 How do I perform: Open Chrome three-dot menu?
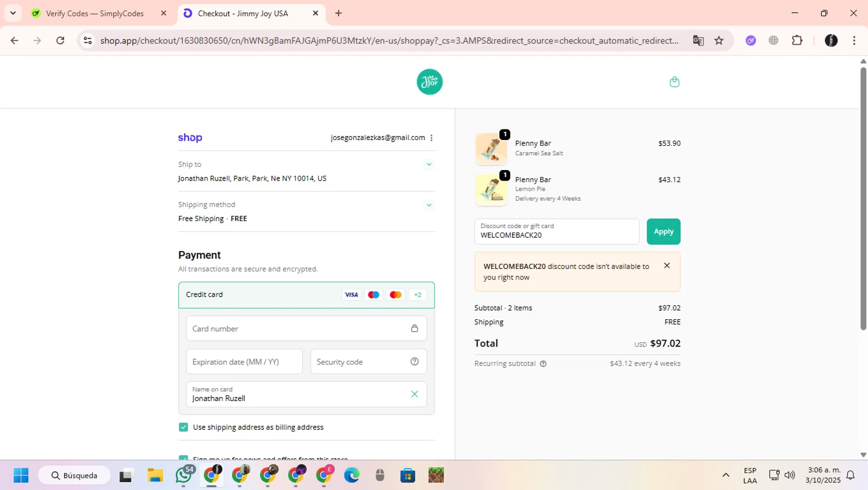pos(854,40)
